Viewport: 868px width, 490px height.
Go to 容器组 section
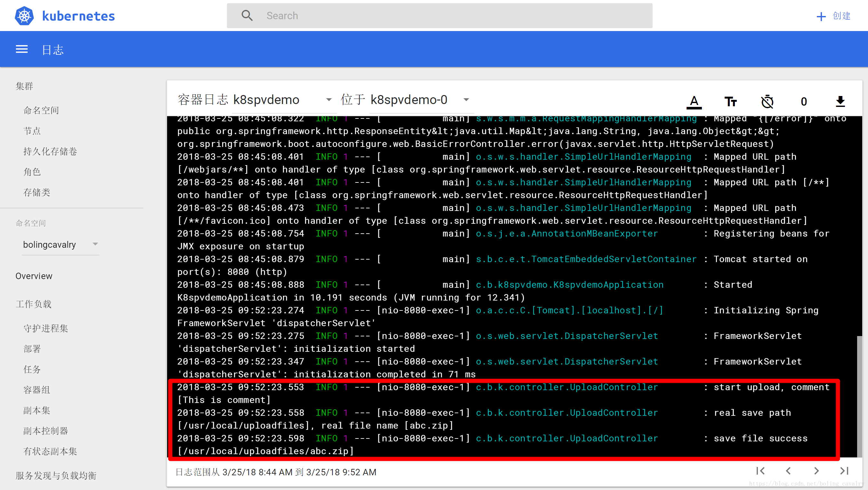point(37,390)
